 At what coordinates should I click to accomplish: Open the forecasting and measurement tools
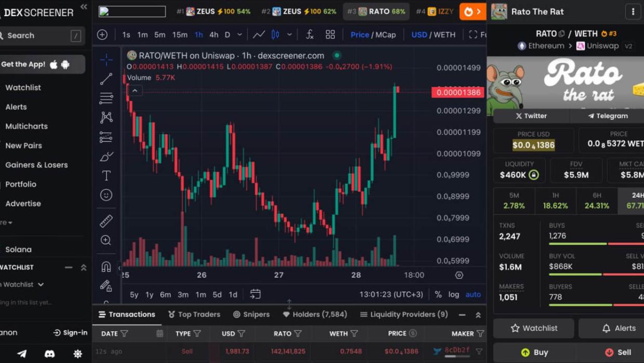(106, 137)
